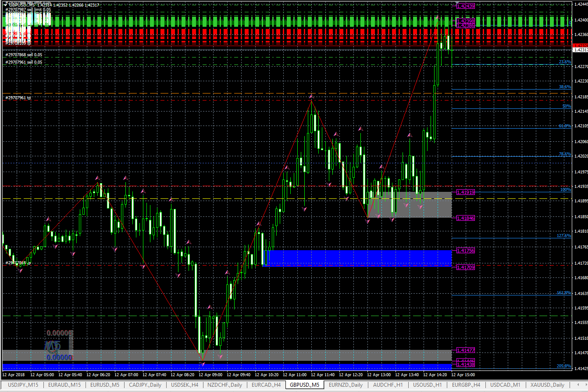
Task: Click the 127.6% Fibonacci level label
Action: [x=564, y=236]
